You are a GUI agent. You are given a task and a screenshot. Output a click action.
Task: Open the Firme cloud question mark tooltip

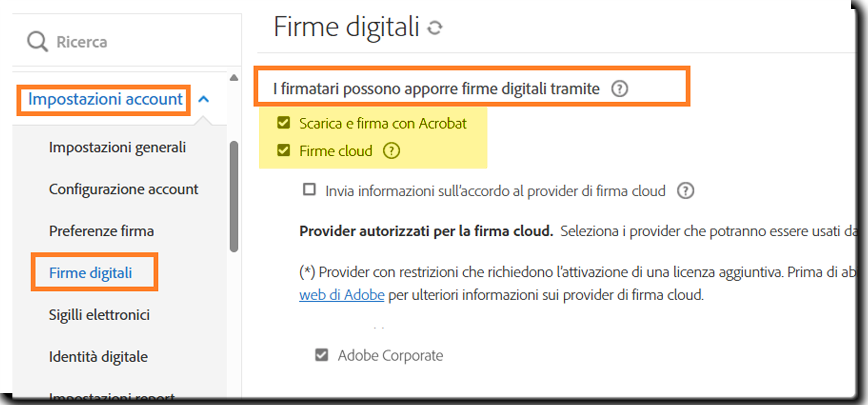pos(391,151)
